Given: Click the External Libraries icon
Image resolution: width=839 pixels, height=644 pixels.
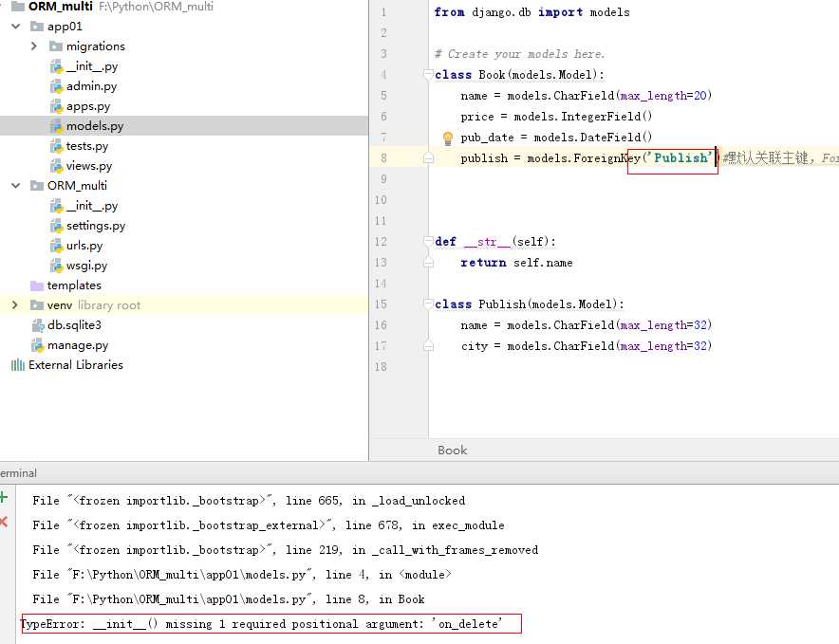Looking at the screenshot, I should pyautogui.click(x=18, y=365).
